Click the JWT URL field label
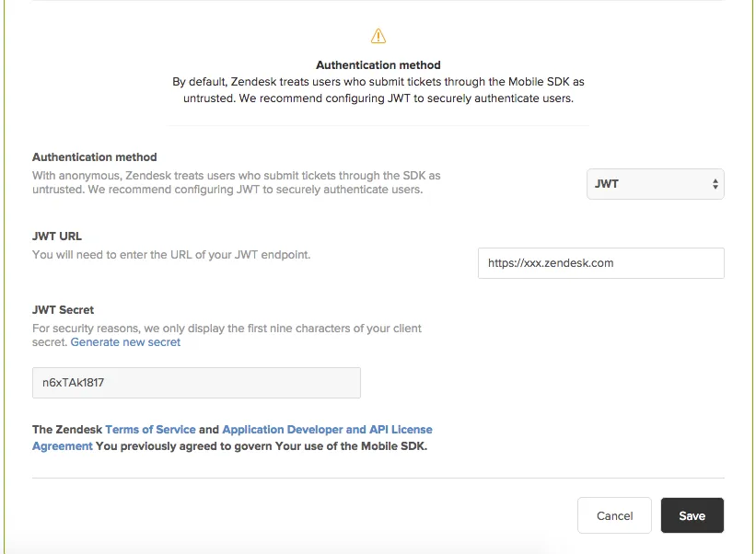 tap(57, 237)
